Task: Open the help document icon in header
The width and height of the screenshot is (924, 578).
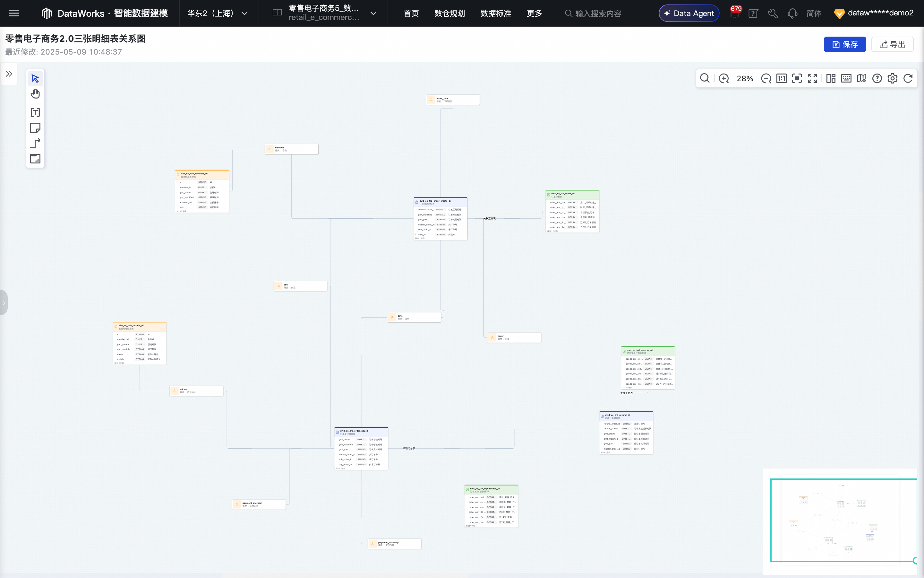Action: (x=753, y=13)
